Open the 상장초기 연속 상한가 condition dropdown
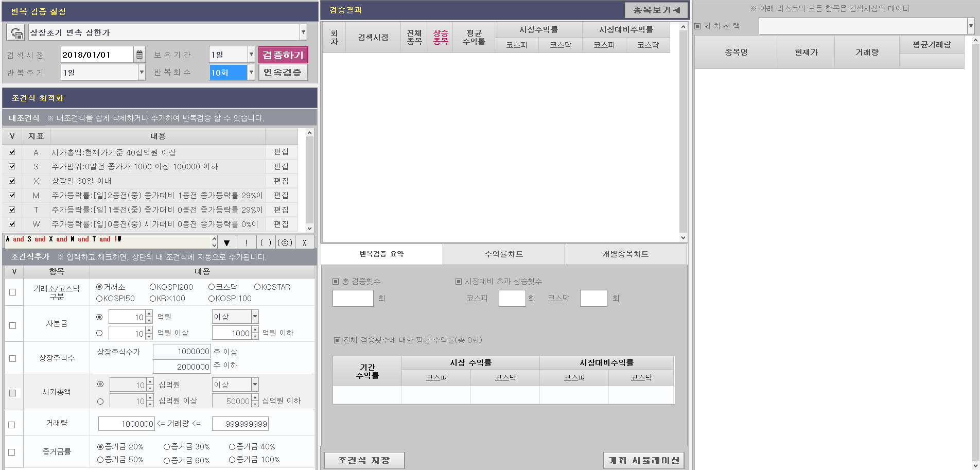980x470 pixels. (303, 32)
